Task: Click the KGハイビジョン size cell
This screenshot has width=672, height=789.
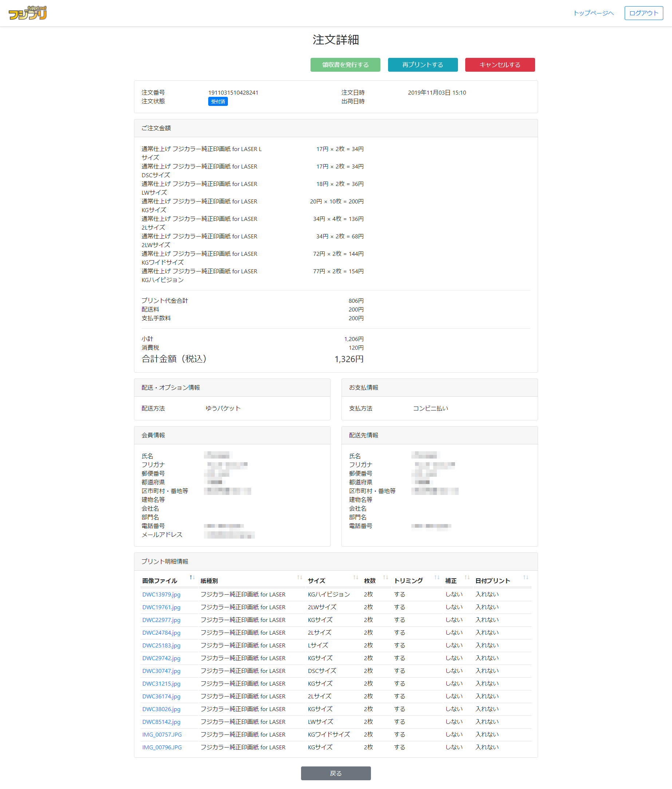Action: point(329,594)
